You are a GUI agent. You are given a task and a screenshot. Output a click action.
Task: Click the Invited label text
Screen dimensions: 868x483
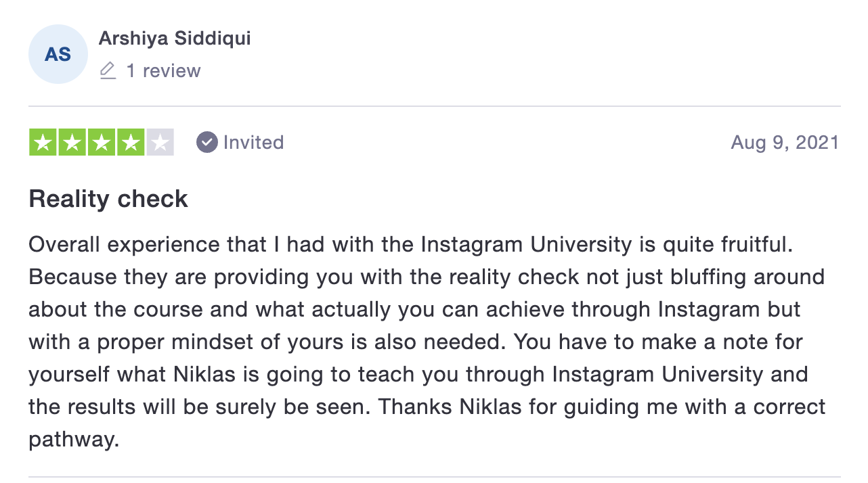(254, 142)
